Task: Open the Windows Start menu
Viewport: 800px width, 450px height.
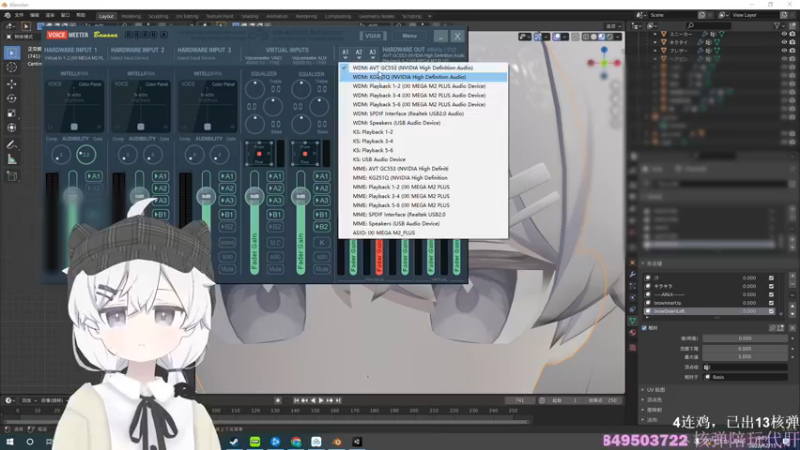Action: coord(10,442)
